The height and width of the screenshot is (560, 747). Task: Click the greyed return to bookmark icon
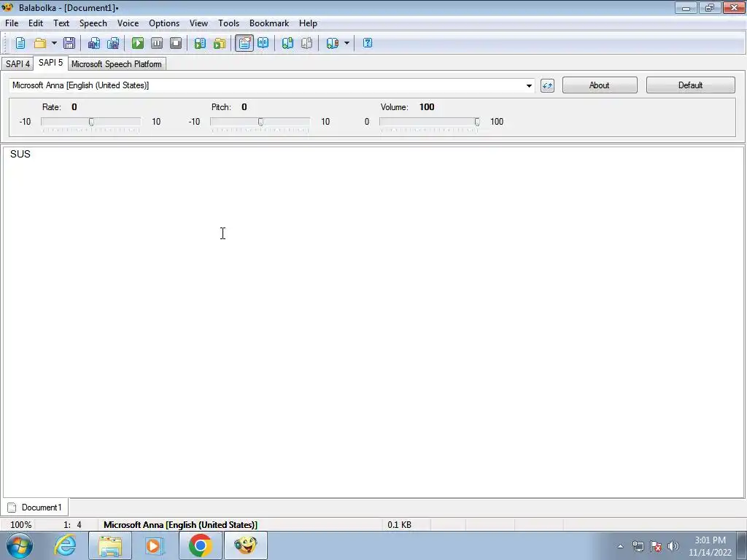307,43
